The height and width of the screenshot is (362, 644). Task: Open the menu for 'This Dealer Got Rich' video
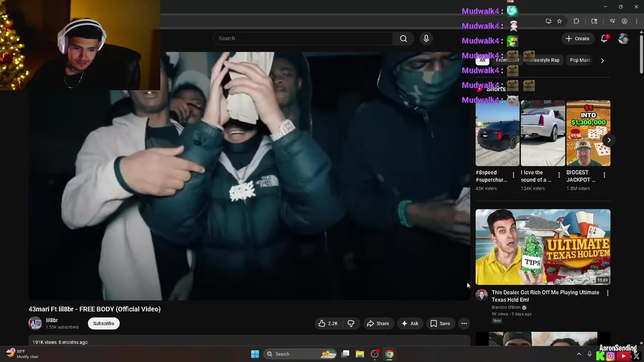pyautogui.click(x=607, y=293)
